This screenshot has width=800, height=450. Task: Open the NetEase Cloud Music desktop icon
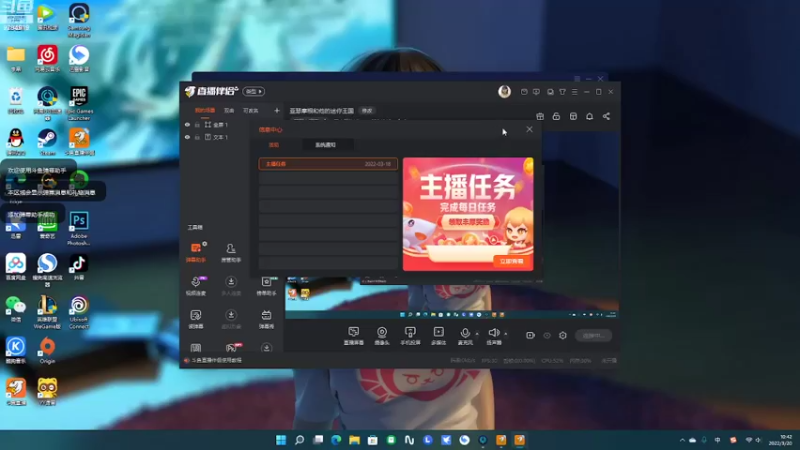coord(47,58)
